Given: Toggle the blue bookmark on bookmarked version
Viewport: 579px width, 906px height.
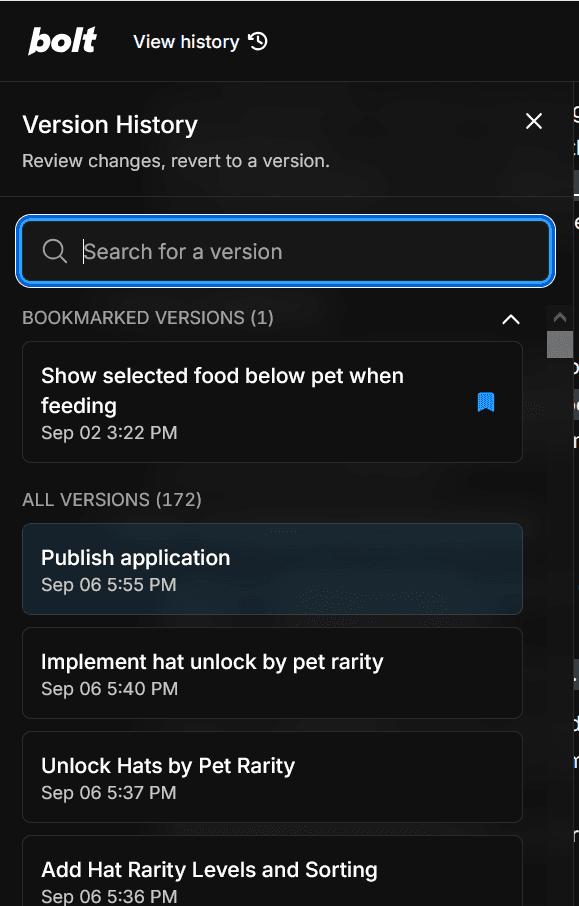Looking at the screenshot, I should (486, 402).
